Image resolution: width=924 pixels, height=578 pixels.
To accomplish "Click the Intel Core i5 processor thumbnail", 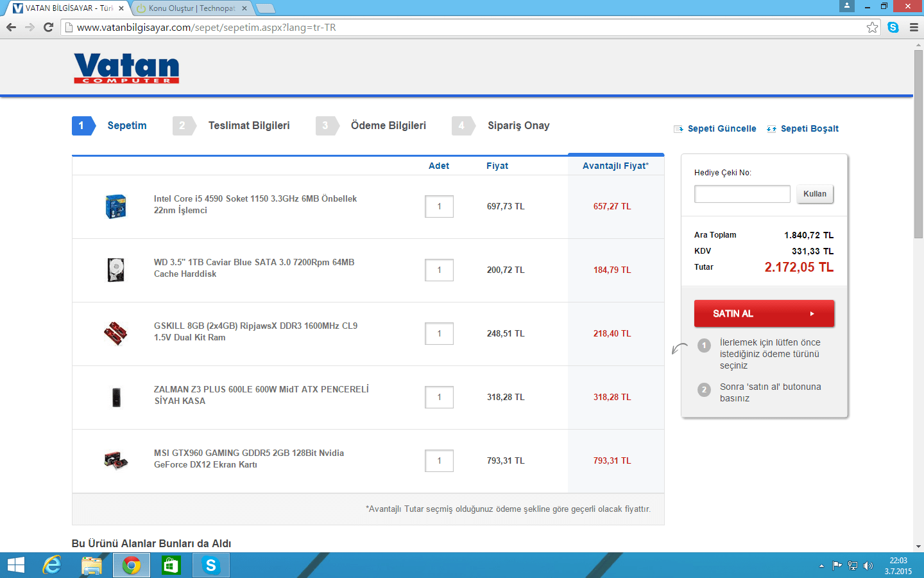I will (116, 206).
